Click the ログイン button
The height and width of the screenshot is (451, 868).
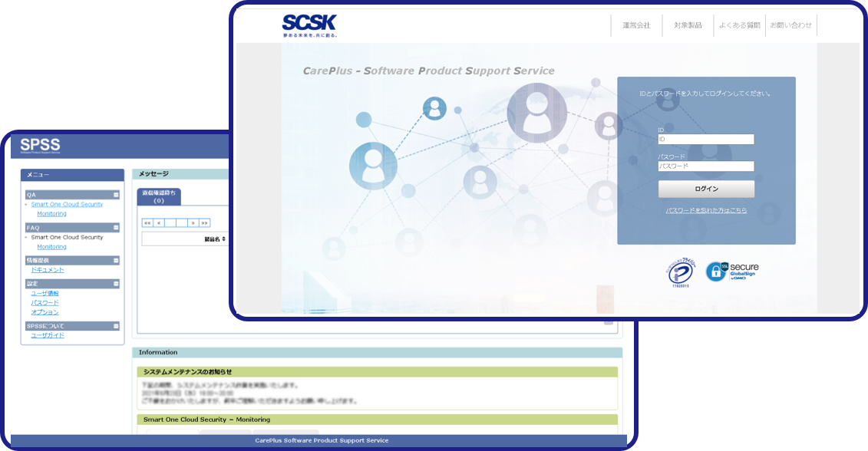pos(706,189)
